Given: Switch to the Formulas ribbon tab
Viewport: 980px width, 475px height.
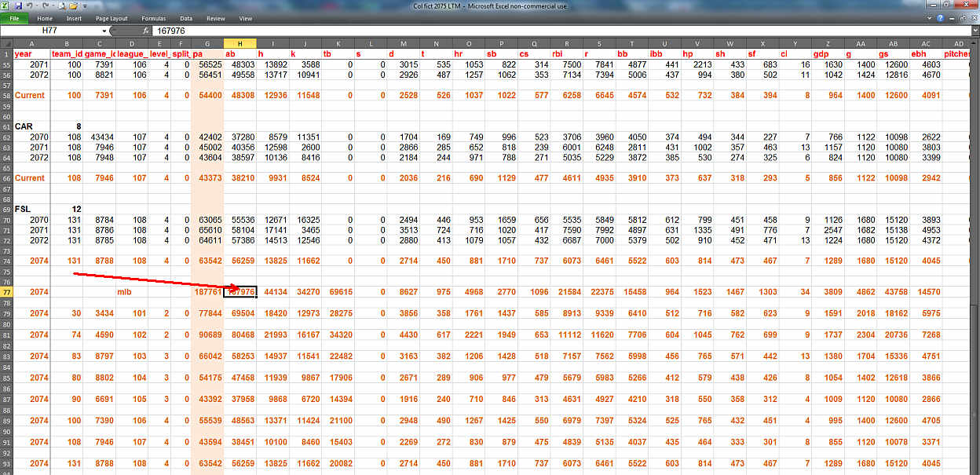Looking at the screenshot, I should (154, 18).
